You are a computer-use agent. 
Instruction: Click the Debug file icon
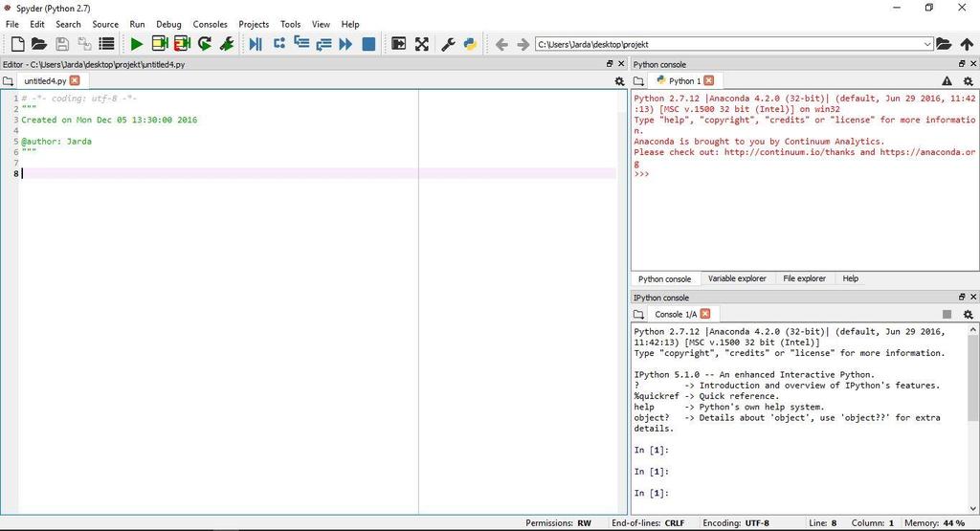(256, 44)
